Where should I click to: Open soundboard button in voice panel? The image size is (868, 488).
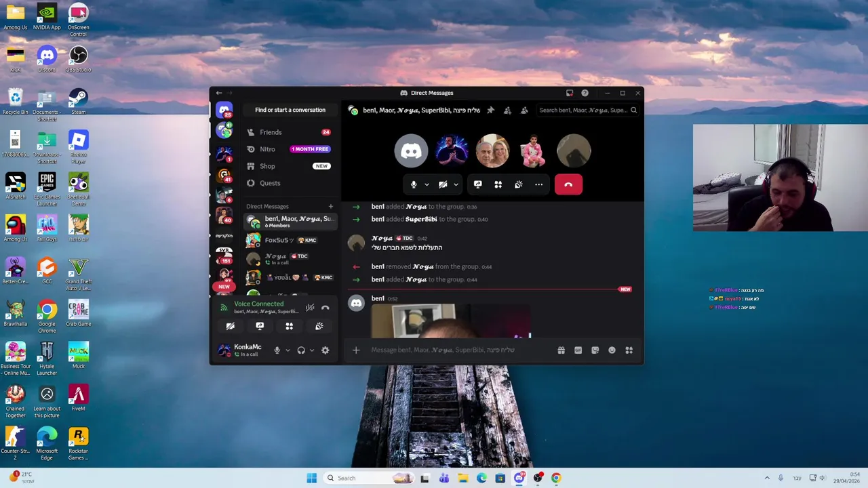[x=319, y=326]
